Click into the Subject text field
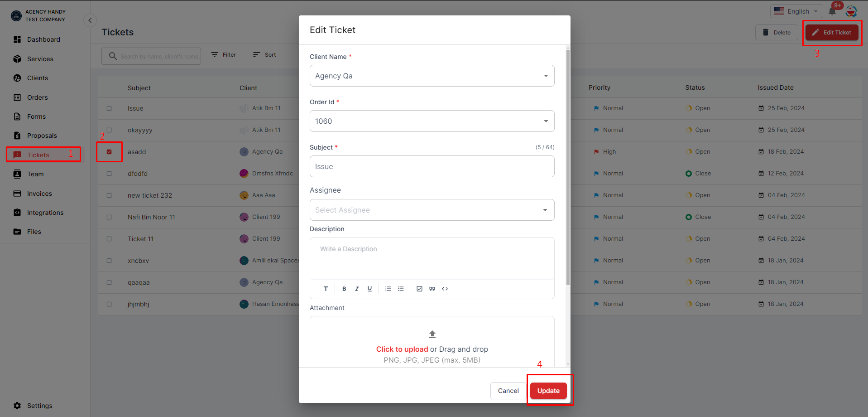Viewport: 868px width, 417px height. point(432,166)
